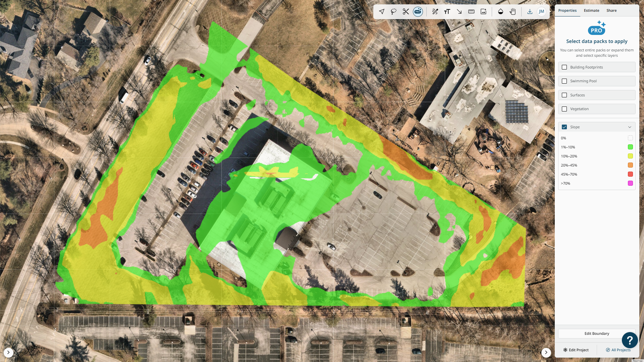The width and height of the screenshot is (644, 362).
Task: Uncheck the Slope layer checkbox
Action: (x=564, y=127)
